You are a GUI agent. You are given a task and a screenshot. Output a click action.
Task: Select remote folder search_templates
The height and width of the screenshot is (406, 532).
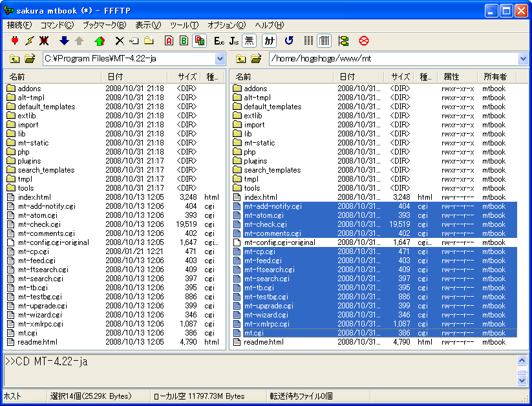point(272,170)
